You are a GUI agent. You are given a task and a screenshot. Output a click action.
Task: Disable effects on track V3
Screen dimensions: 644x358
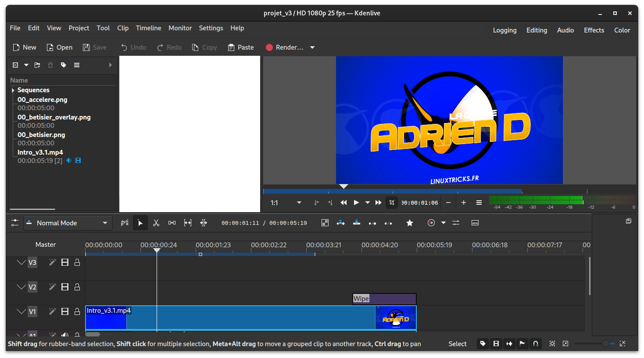(52, 263)
